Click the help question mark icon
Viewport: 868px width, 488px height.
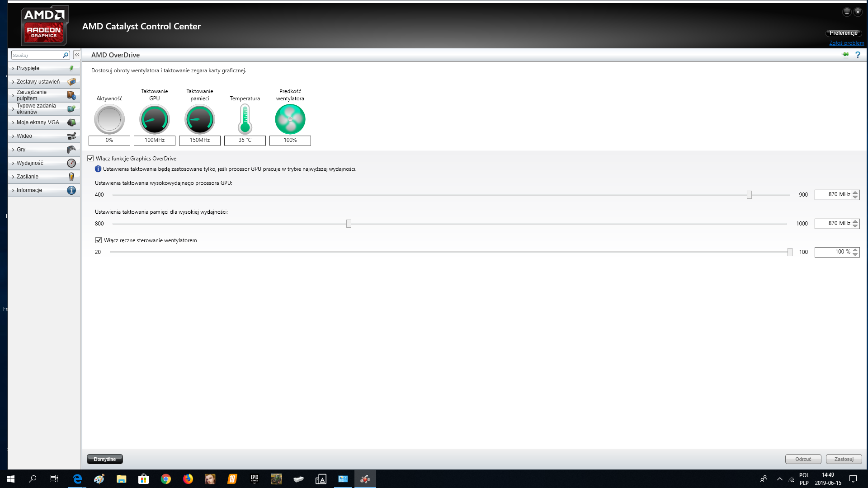[858, 55]
